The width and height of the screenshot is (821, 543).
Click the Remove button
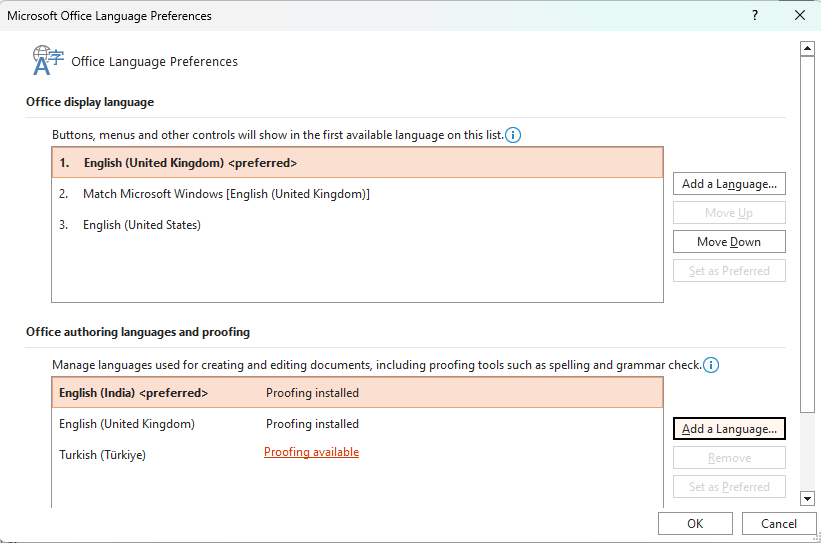(729, 458)
